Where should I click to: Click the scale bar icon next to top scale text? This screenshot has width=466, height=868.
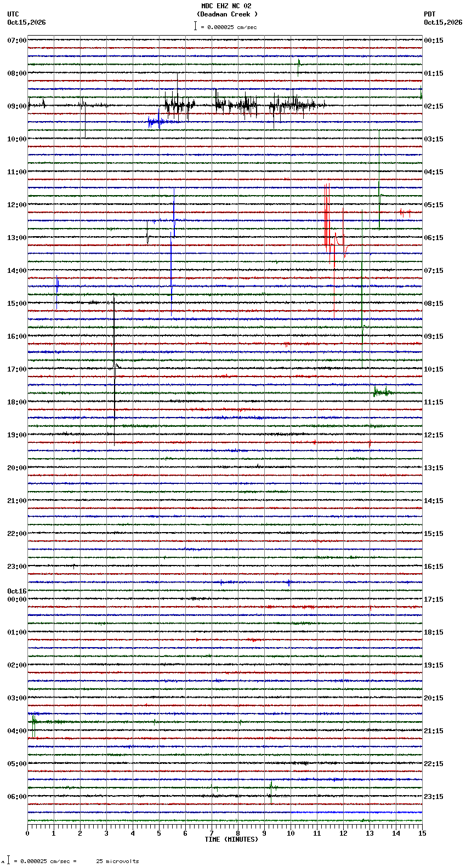(195, 26)
